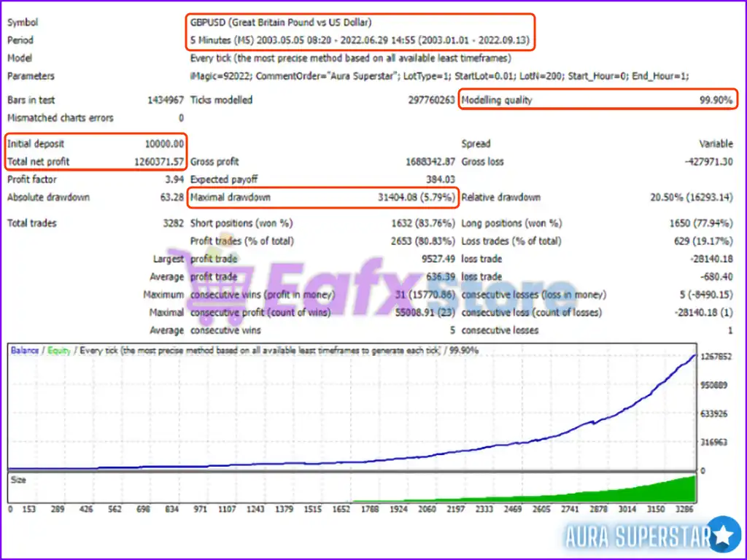Screen dimensions: 747x560
Task: Select the largest profit trade value 9527.49
Action: 438,259
